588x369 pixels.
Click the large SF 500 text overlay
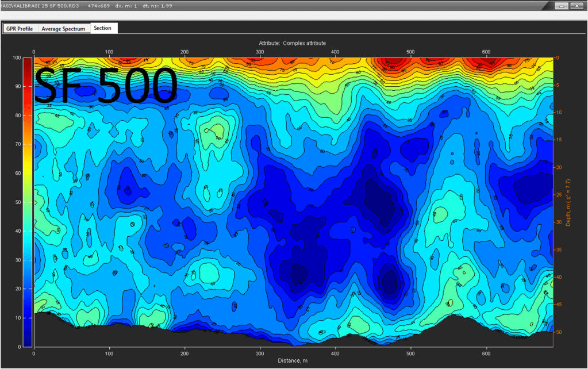click(x=105, y=86)
